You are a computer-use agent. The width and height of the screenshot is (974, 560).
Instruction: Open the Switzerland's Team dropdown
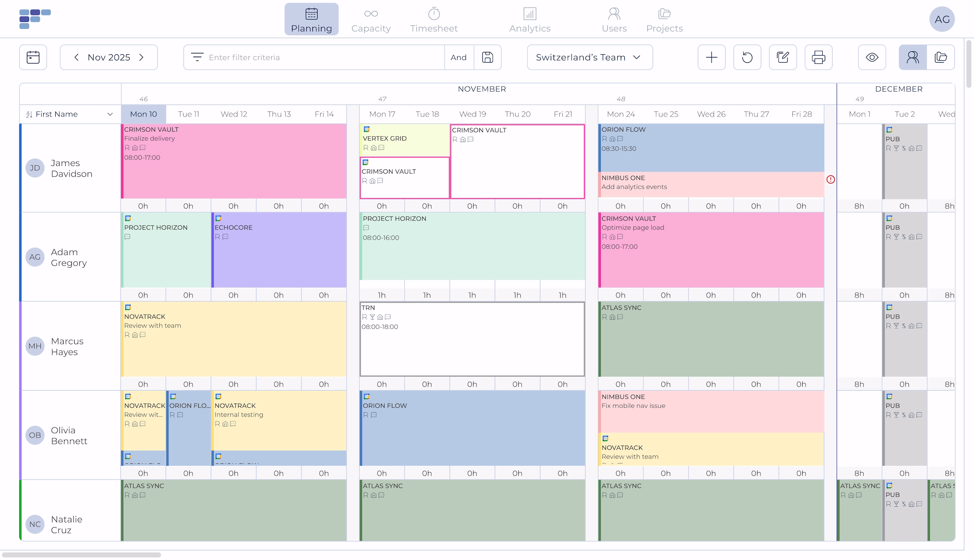[x=589, y=58]
